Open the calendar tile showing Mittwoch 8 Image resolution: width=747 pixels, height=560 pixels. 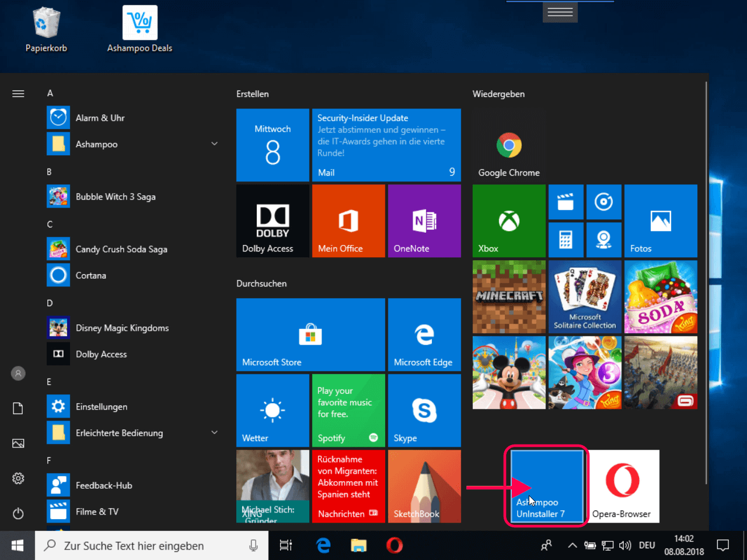[x=273, y=145]
